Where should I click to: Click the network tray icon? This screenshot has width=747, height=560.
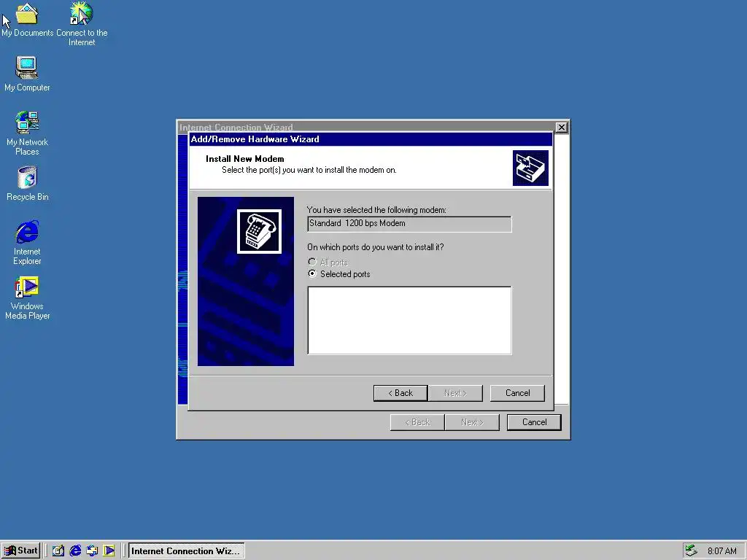coord(691,551)
